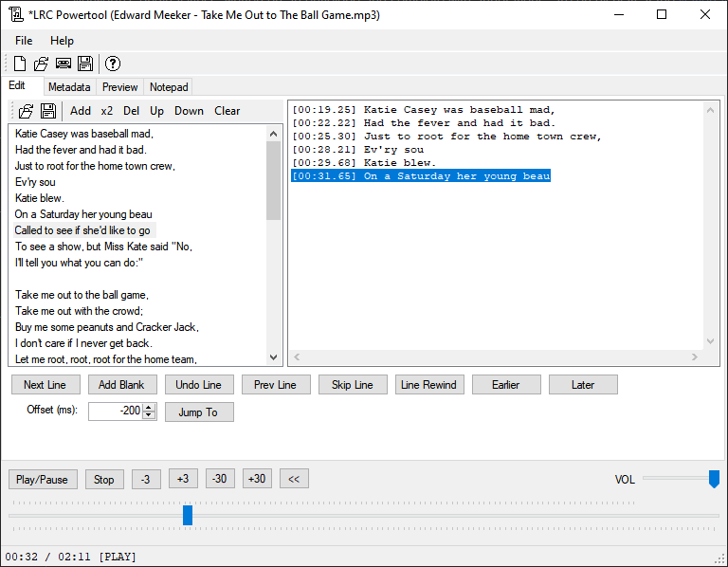The width and height of the screenshot is (728, 567).
Task: Click the Earlier button
Action: [x=506, y=385]
